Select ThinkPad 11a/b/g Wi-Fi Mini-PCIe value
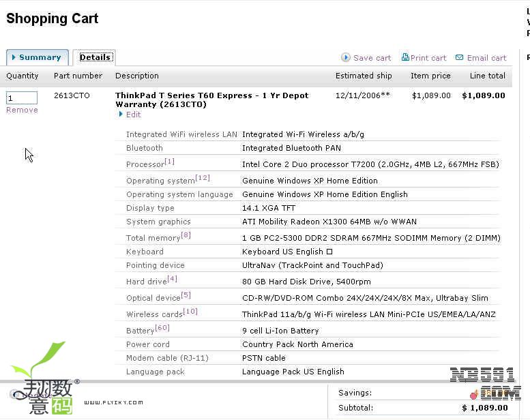The image size is (530, 420). [x=369, y=314]
